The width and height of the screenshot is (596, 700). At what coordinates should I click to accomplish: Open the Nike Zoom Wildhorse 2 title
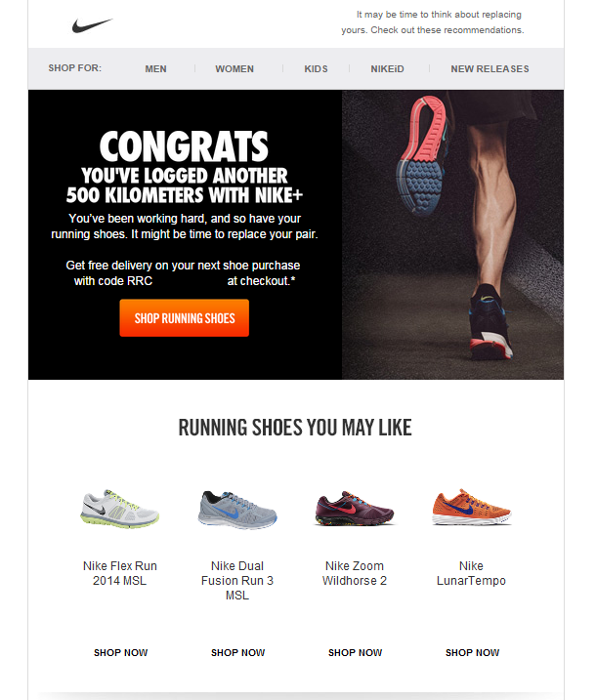click(x=355, y=573)
